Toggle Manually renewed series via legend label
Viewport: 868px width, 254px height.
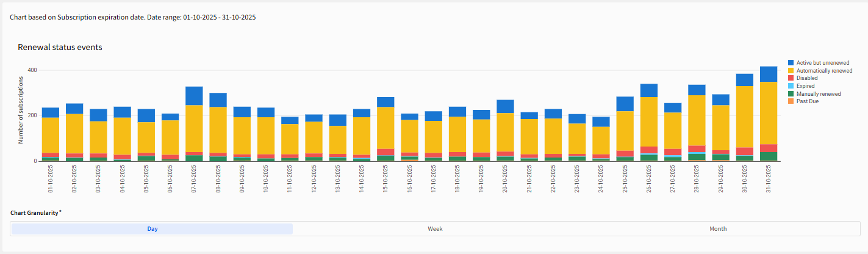tap(819, 94)
